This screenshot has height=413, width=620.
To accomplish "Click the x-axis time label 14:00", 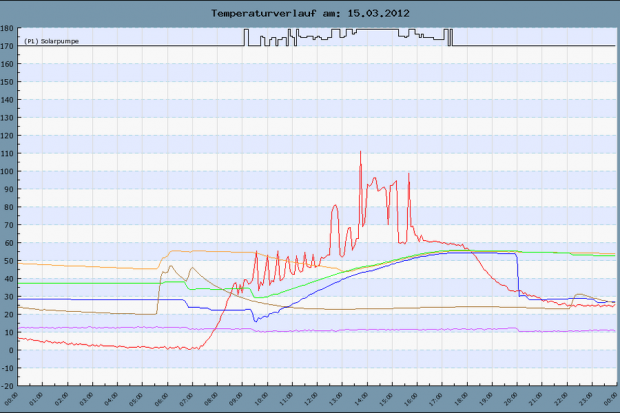I will 360,399.
